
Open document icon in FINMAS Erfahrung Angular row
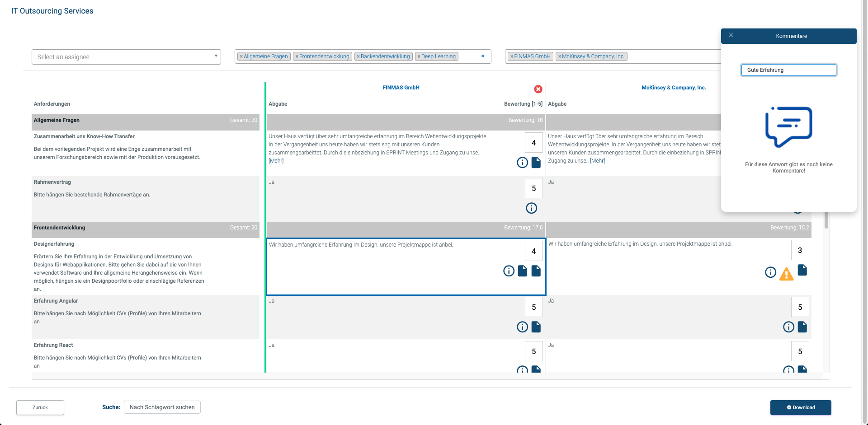536,327
